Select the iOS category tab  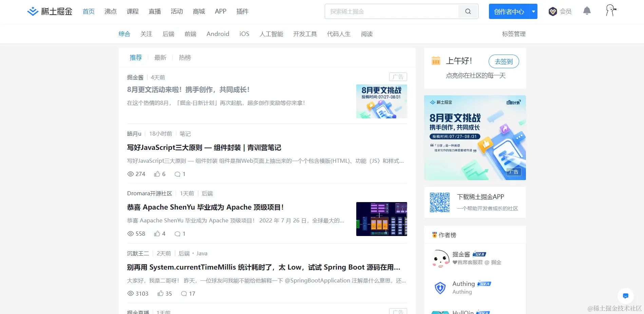click(x=244, y=34)
